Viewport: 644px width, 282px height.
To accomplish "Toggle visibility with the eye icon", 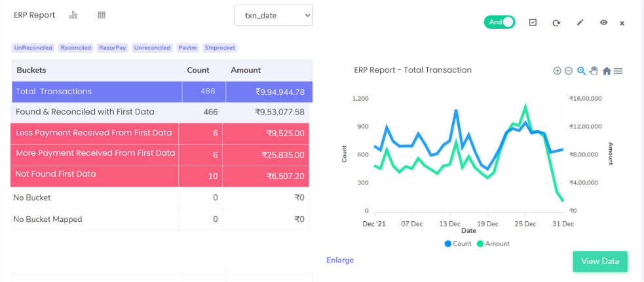I will pos(603,23).
